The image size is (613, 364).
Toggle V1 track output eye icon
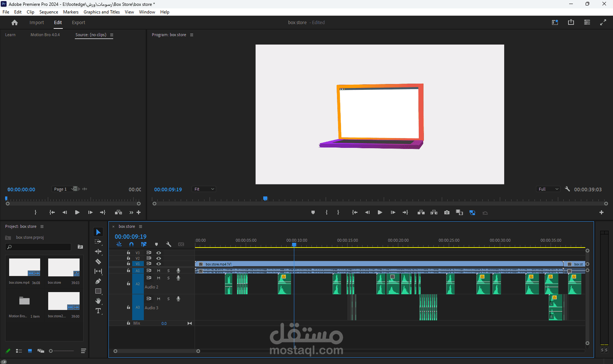pyautogui.click(x=158, y=264)
